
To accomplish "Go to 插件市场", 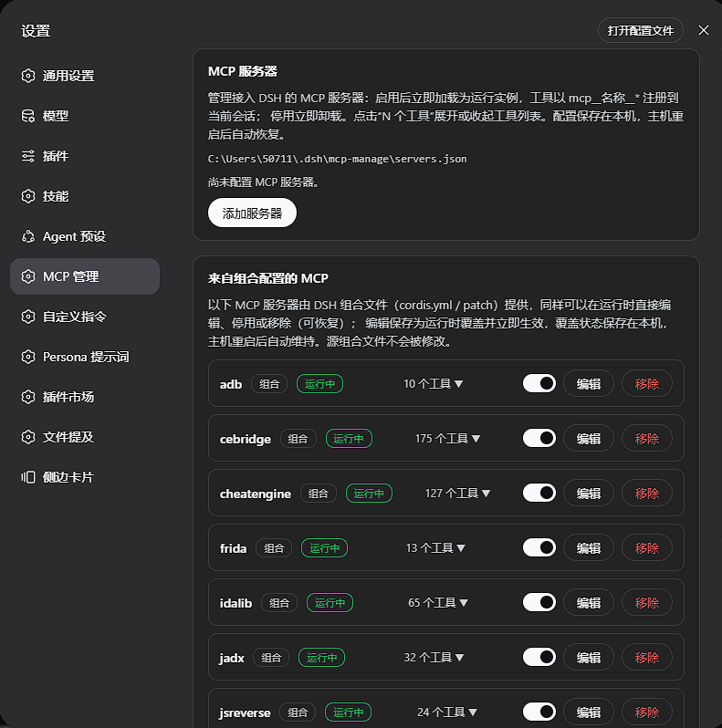I will pos(85,397).
